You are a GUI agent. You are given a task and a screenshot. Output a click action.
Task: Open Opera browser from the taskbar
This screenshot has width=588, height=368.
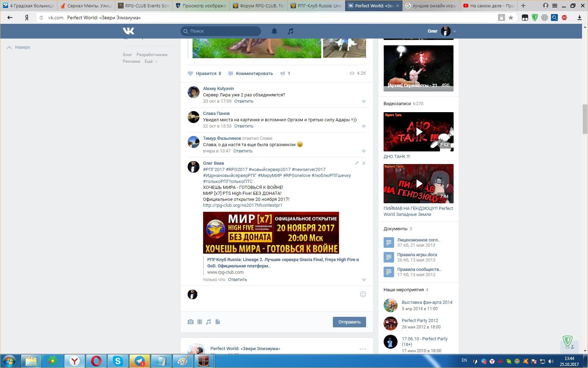click(x=96, y=361)
